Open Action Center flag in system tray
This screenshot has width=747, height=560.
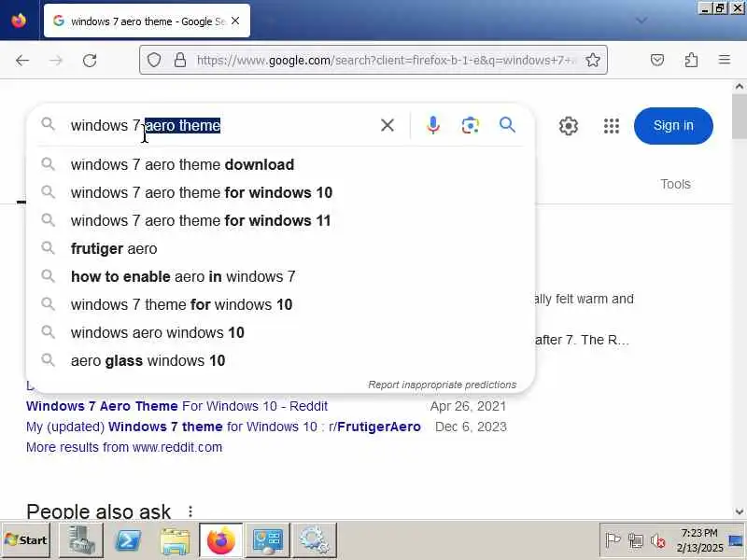613,540
